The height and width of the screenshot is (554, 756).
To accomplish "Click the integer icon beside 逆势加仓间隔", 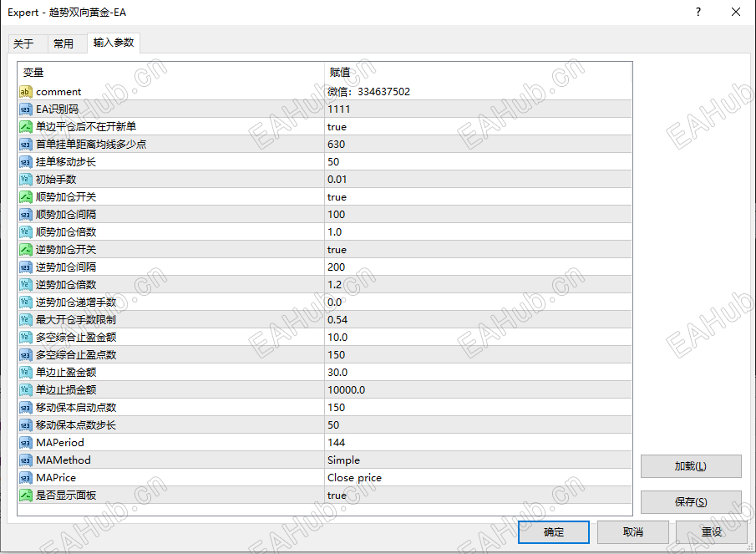I will point(26,267).
